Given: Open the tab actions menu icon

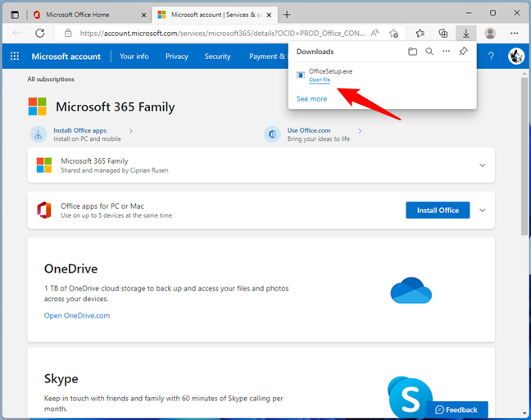Looking at the screenshot, I should pyautogui.click(x=15, y=15).
